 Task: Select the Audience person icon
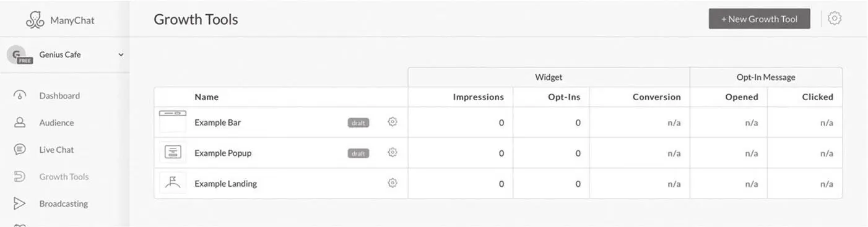(20, 122)
